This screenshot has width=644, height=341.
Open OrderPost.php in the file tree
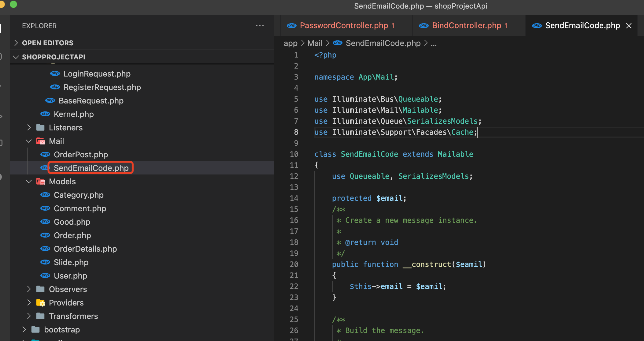tap(81, 155)
